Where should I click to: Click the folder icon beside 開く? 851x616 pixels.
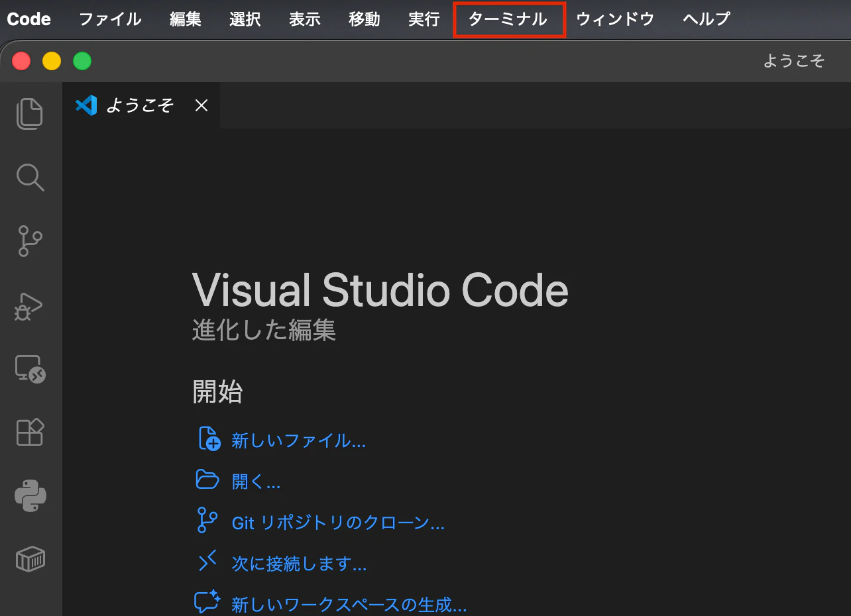click(x=207, y=480)
